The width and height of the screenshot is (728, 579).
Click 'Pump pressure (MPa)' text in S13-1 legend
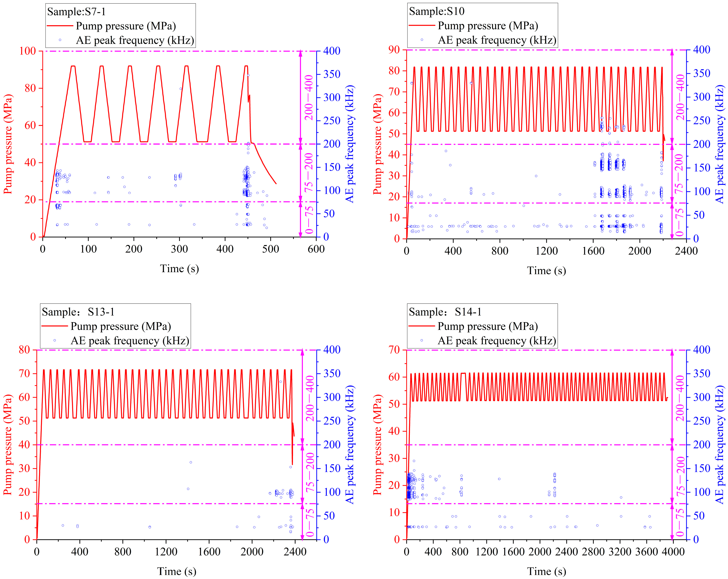121,326
